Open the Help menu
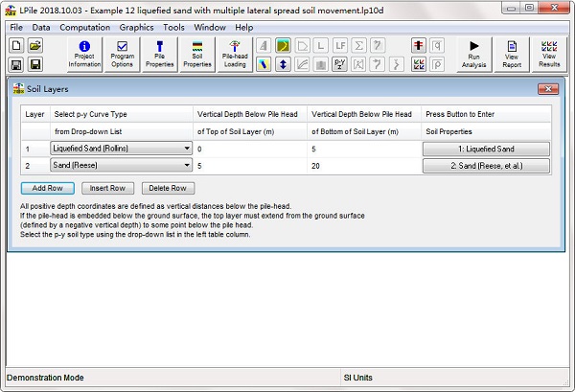 (243, 28)
